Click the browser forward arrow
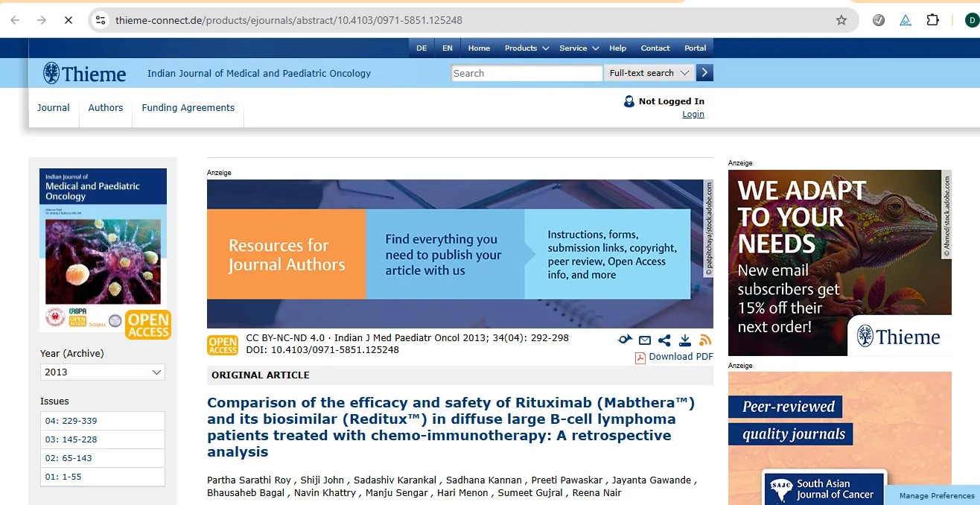This screenshot has width=980, height=505. (x=42, y=20)
